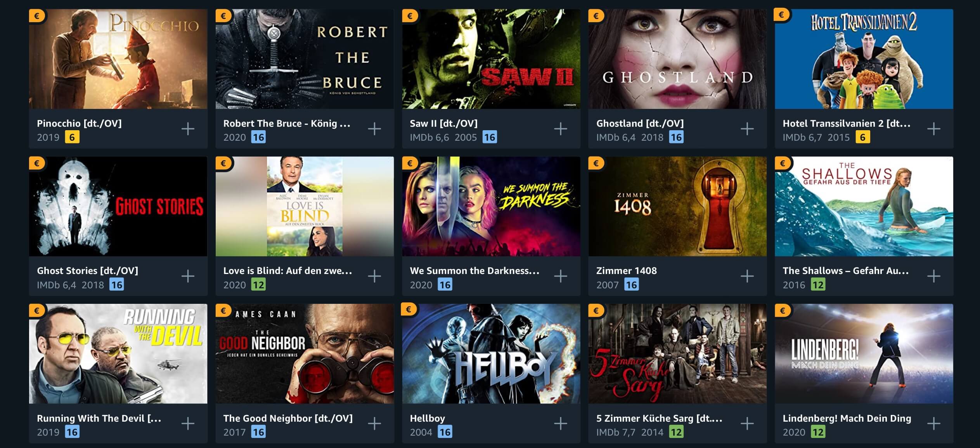This screenshot has height=448, width=980.
Task: Click the The Shallows title text
Action: pos(846,271)
